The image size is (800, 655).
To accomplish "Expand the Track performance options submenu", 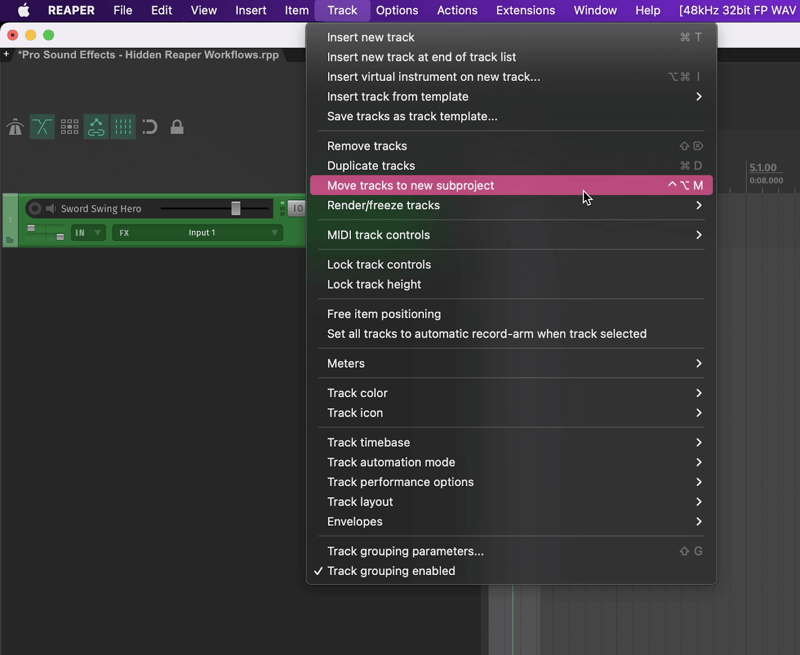I will point(511,482).
